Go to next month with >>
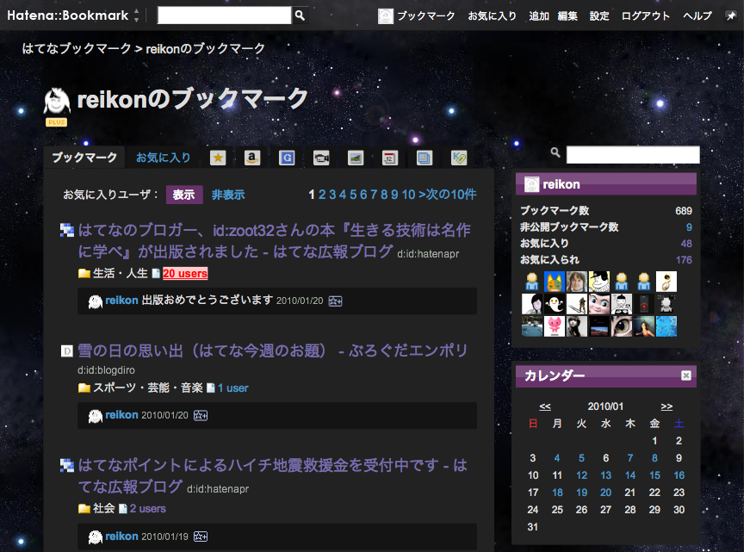The height and width of the screenshot is (552, 756). [666, 406]
